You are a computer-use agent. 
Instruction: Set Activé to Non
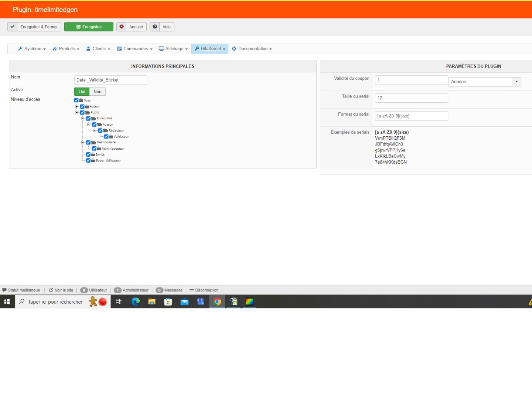tap(98, 92)
